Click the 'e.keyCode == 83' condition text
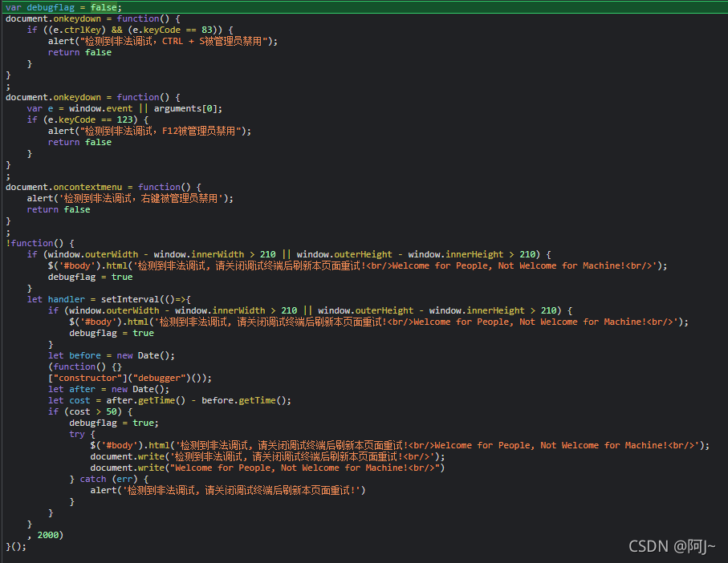Screen dimensions: 728x563 (174, 30)
